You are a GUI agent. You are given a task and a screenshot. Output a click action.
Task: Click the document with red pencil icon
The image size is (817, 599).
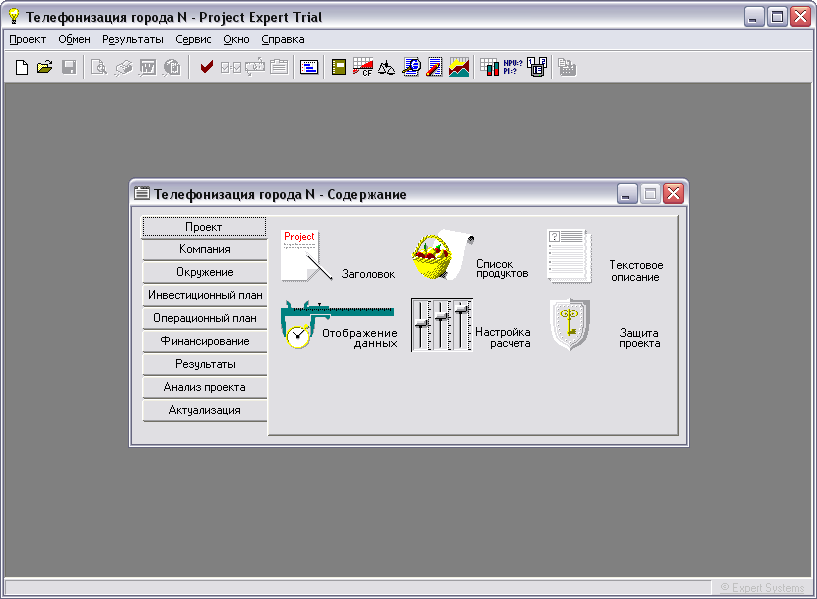click(x=434, y=67)
